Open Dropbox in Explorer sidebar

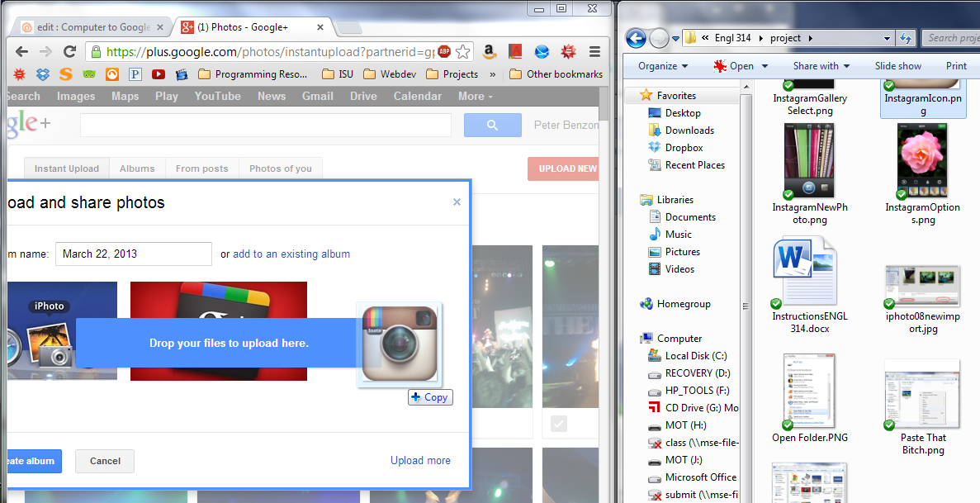coord(675,148)
